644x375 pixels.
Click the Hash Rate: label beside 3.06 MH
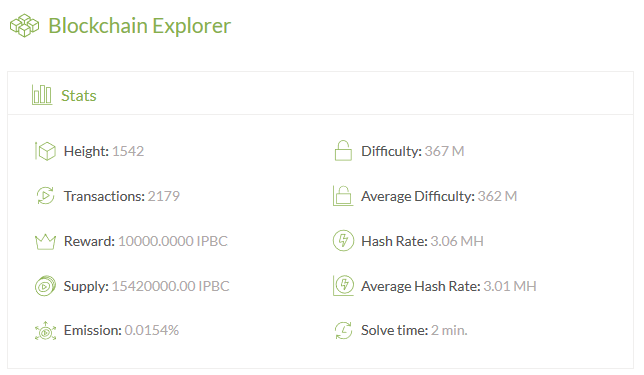click(x=394, y=241)
